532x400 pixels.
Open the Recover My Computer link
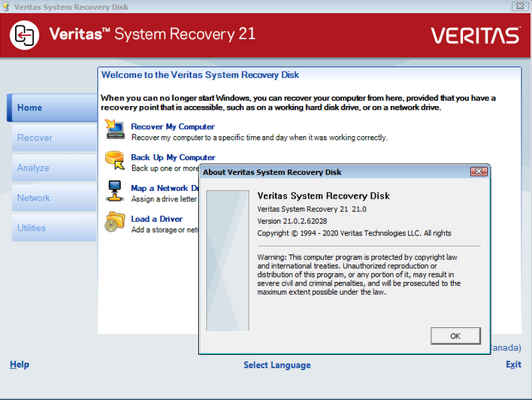[x=173, y=126]
